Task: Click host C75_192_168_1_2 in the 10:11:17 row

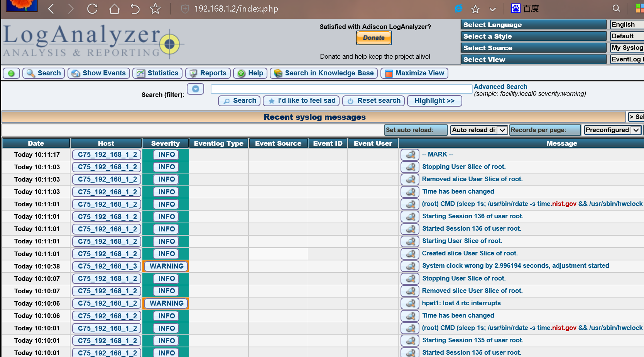Action: (107, 155)
